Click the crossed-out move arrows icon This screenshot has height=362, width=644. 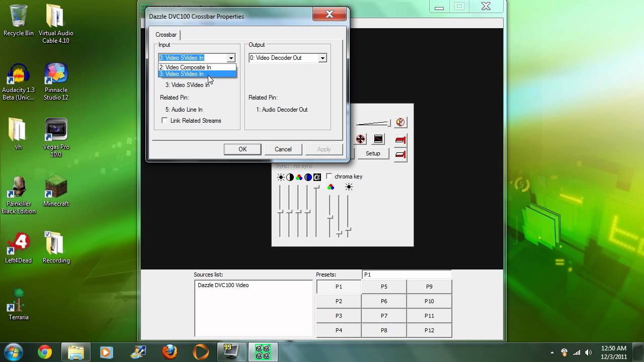click(361, 139)
